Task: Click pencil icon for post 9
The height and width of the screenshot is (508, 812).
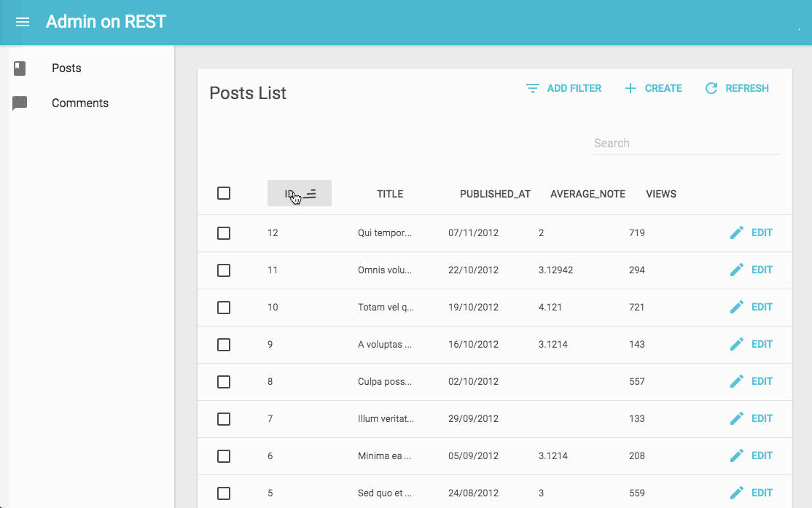Action: coord(737,344)
